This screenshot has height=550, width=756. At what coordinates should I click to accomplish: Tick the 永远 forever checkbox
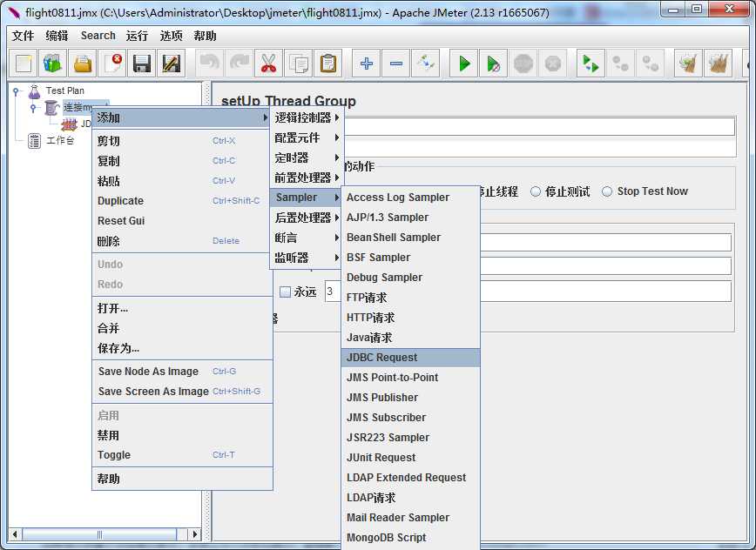coord(285,292)
